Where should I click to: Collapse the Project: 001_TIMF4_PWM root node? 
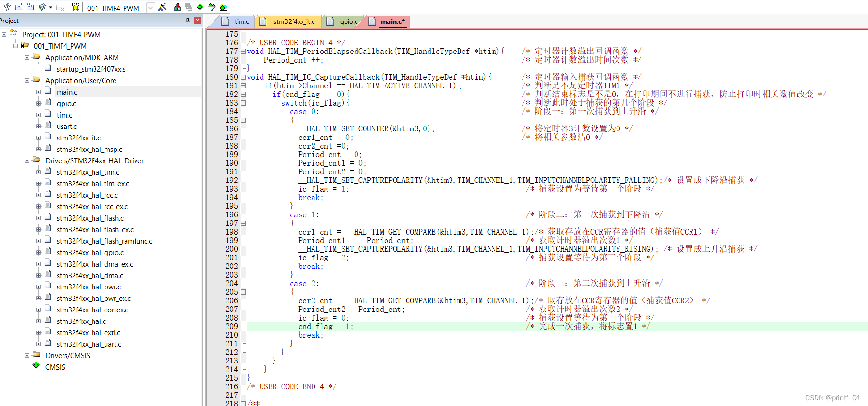pos(4,34)
